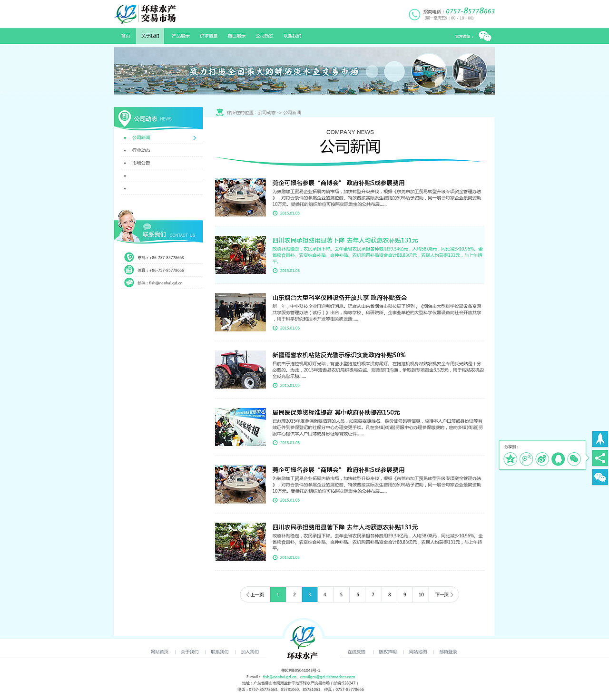Image resolution: width=609 pixels, height=700 pixels.
Task: Go to page 8 in pagination
Action: point(389,594)
